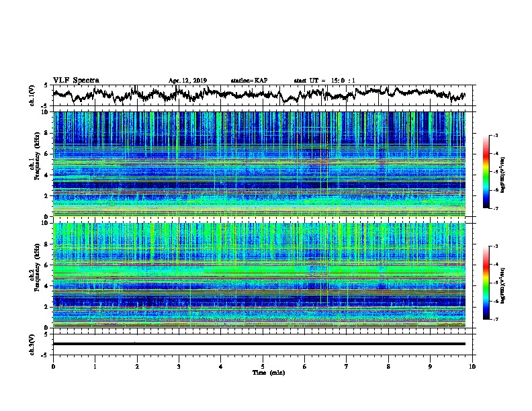This screenshot has height=411, width=532.
Task: Click inside the ch.2 spectrogram panel
Action: click(x=259, y=275)
